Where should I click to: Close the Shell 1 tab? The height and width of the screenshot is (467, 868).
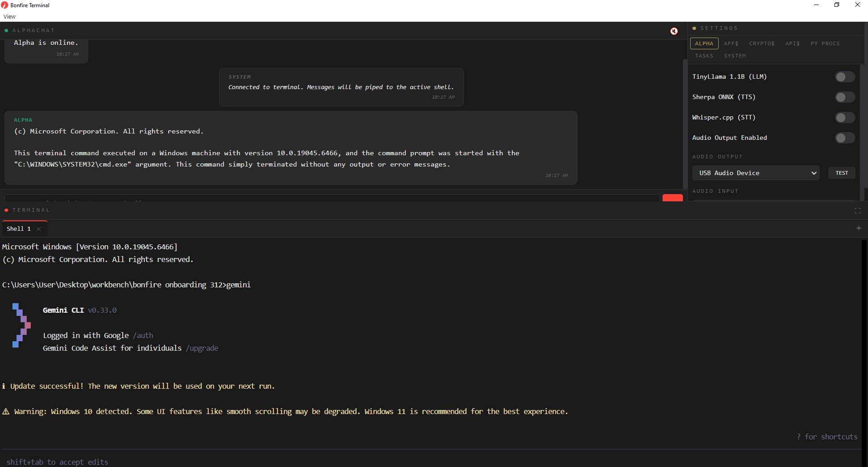[x=38, y=229]
